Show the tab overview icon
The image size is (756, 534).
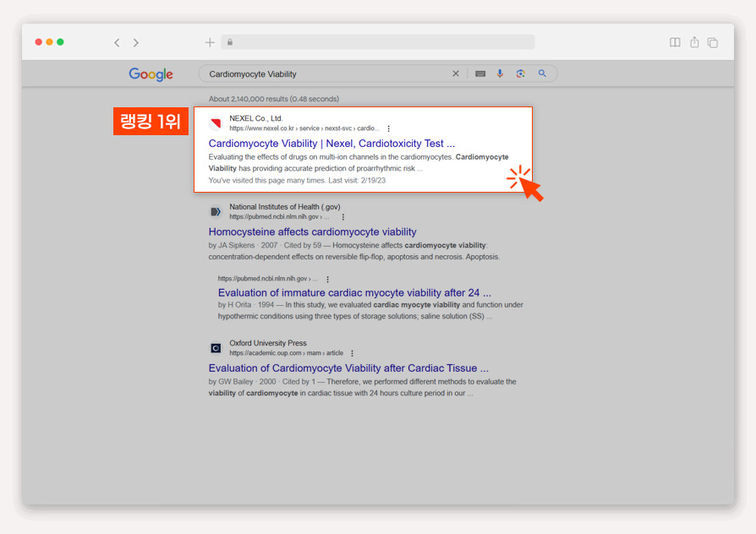pyautogui.click(x=712, y=42)
